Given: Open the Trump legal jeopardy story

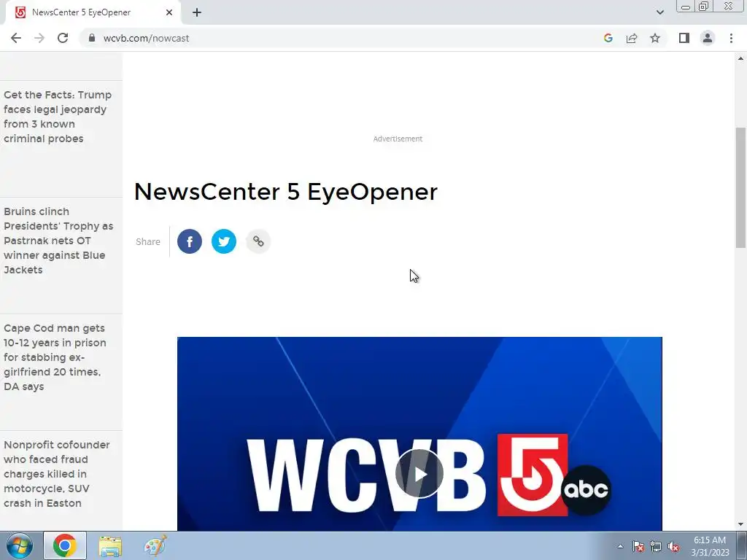Looking at the screenshot, I should pyautogui.click(x=58, y=117).
